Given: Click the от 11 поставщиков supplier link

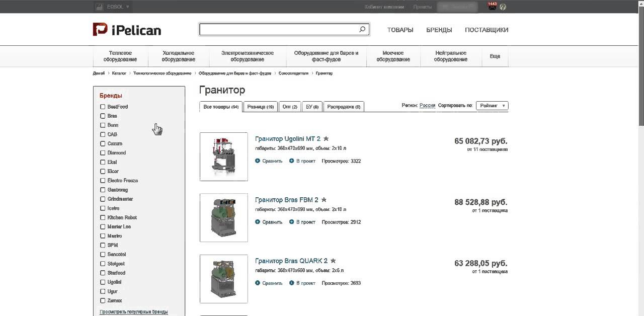Looking at the screenshot, I should point(487,149).
